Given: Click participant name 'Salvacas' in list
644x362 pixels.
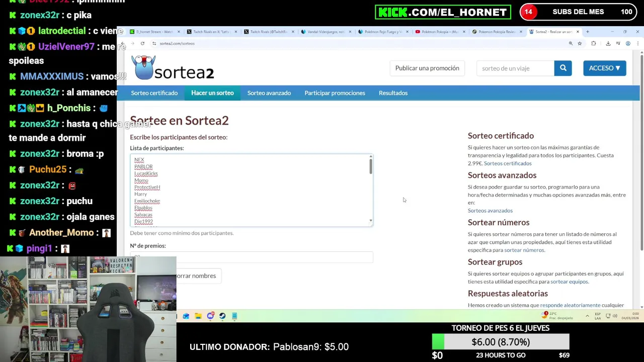Looking at the screenshot, I should point(143,215).
